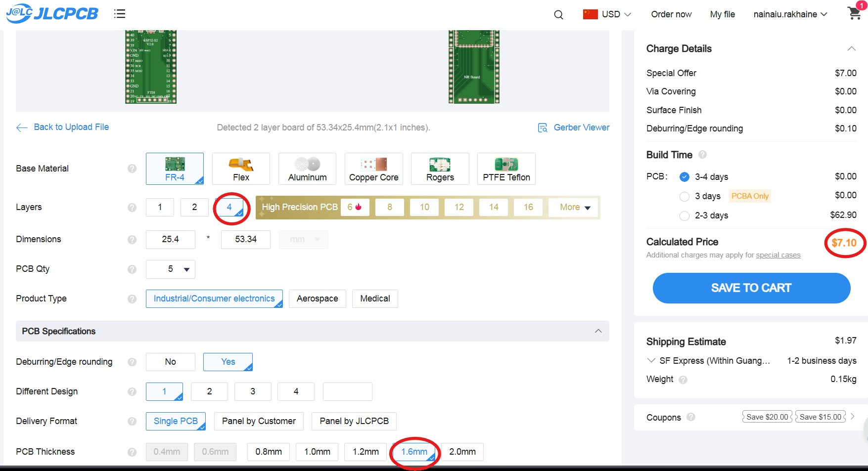Open the USD currency dropdown
Image resolution: width=868 pixels, height=471 pixels.
point(607,14)
